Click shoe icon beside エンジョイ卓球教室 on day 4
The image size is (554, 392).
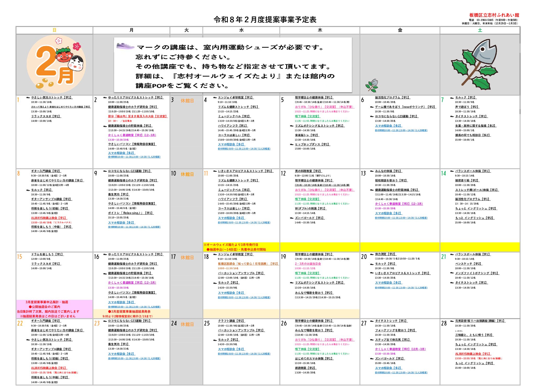(x=215, y=98)
